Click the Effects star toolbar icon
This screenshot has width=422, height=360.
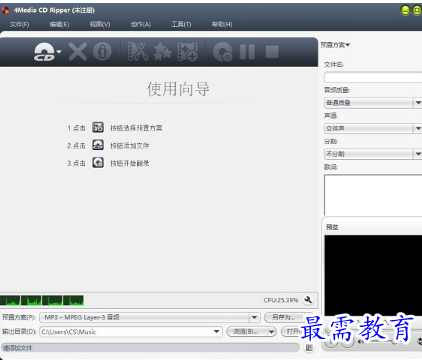163,52
